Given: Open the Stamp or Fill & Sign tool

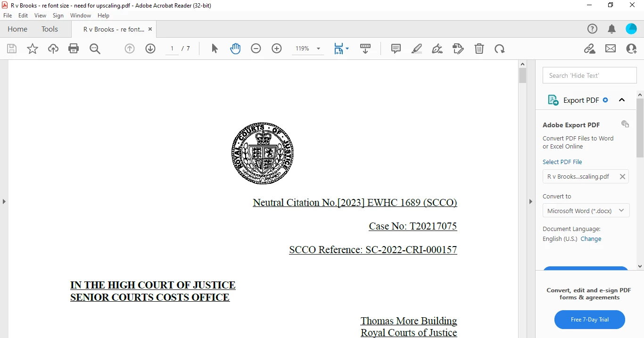Looking at the screenshot, I should click(458, 49).
